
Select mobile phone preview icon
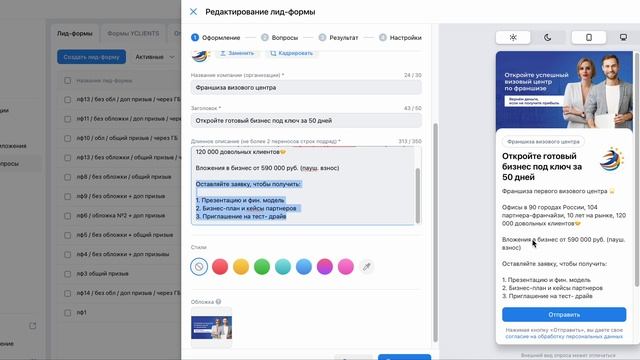point(589,38)
